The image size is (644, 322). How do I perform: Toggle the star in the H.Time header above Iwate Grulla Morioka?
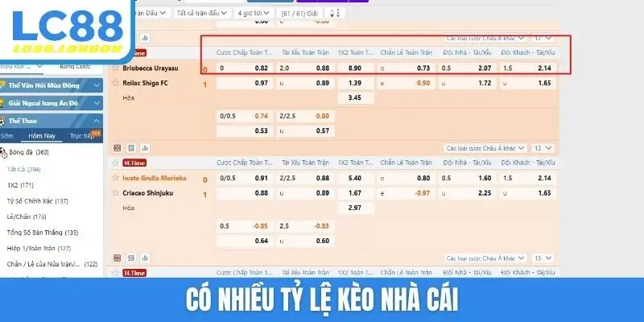coord(115,163)
